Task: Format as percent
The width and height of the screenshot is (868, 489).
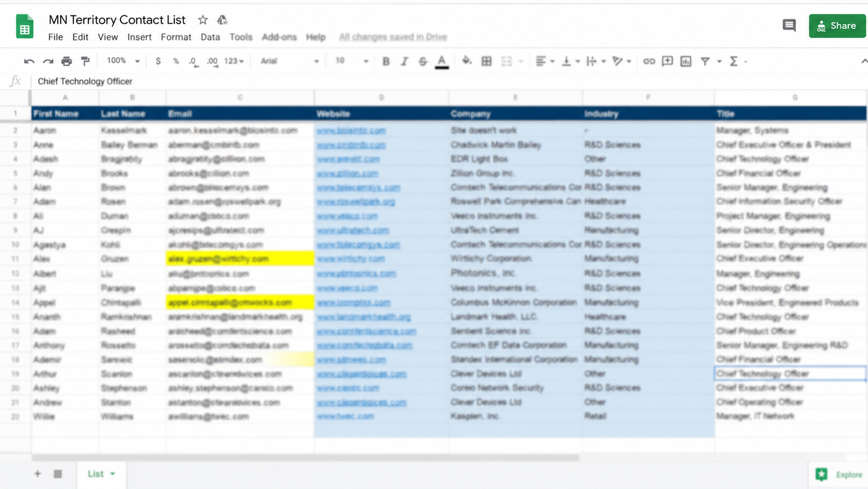Action: [176, 61]
